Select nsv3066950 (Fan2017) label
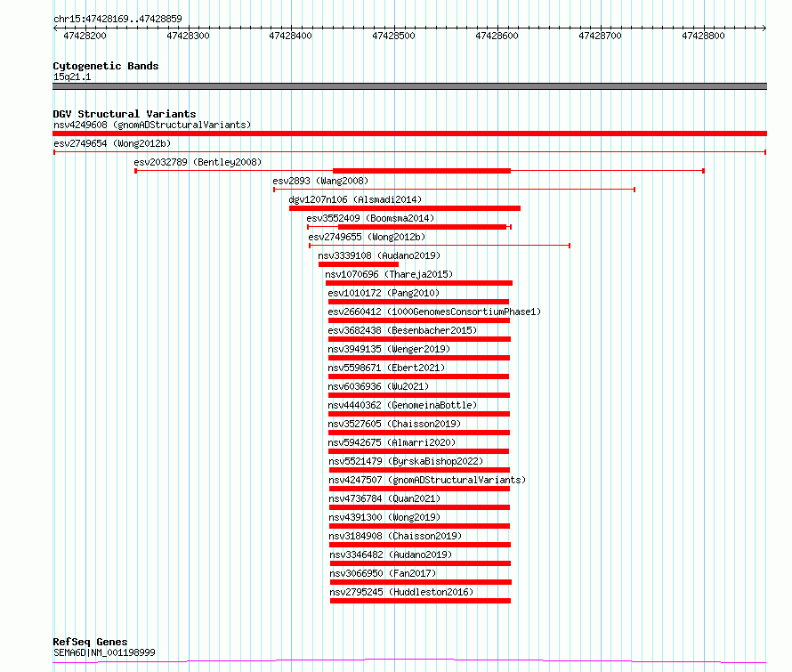The image size is (792, 672). pos(383,573)
